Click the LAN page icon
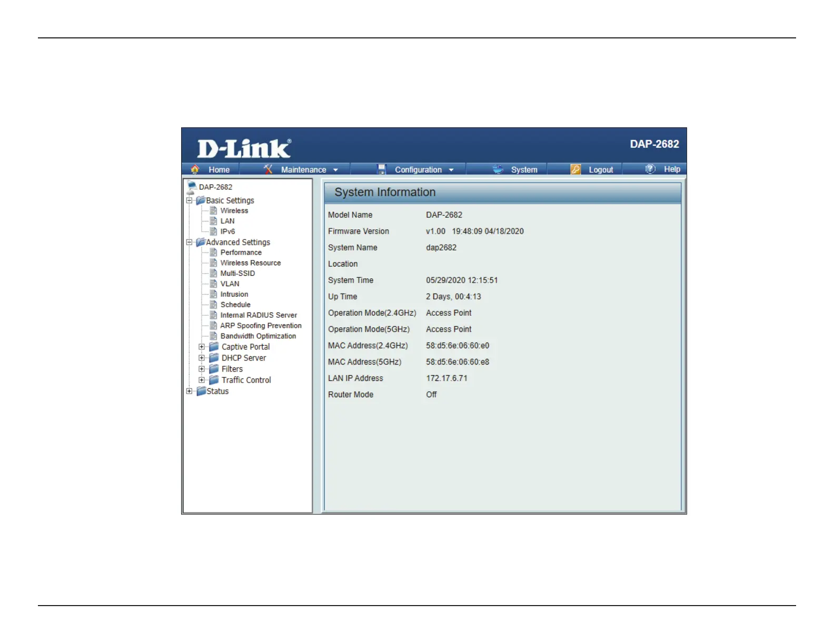834x644 pixels. 213,221
